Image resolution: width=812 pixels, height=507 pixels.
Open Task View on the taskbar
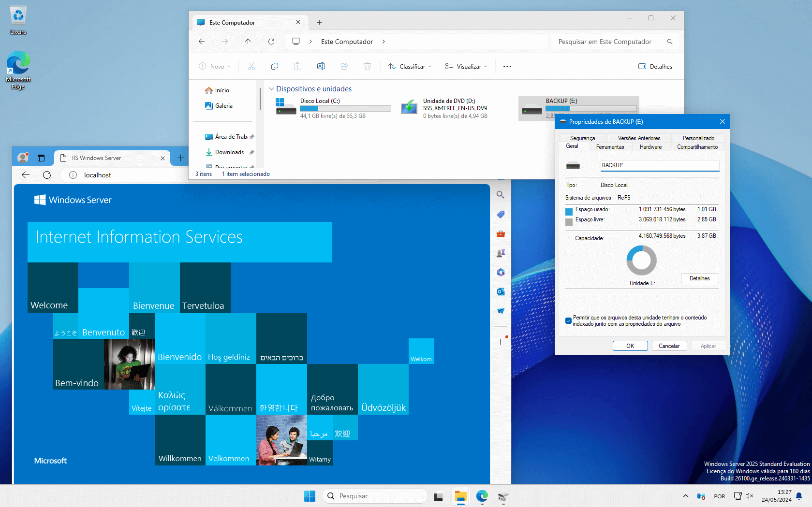click(438, 496)
